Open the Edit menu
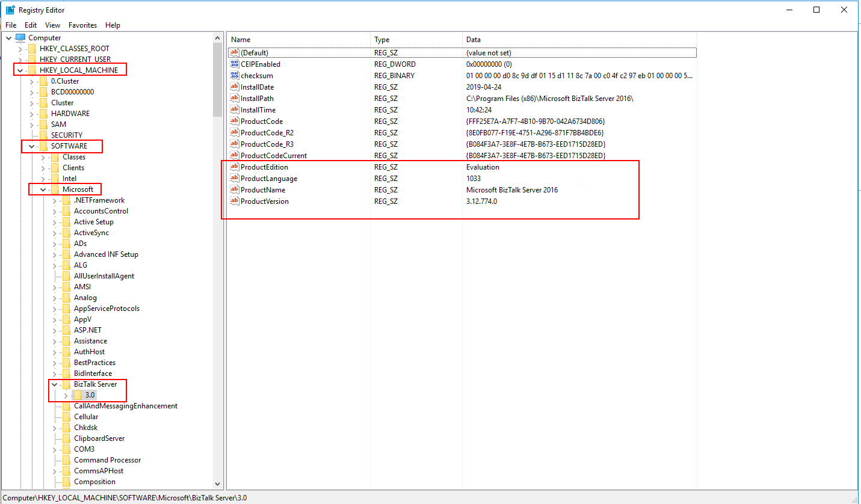Screen dimensions: 861x504 click(31, 25)
